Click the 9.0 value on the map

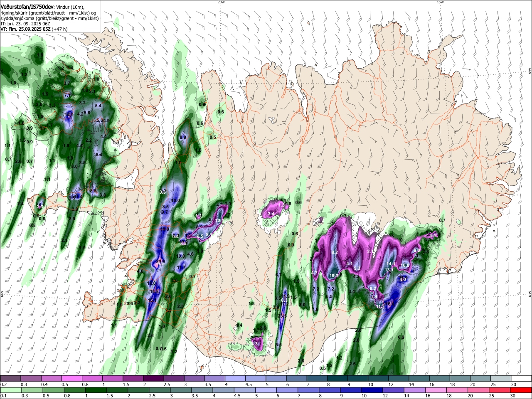point(418,250)
